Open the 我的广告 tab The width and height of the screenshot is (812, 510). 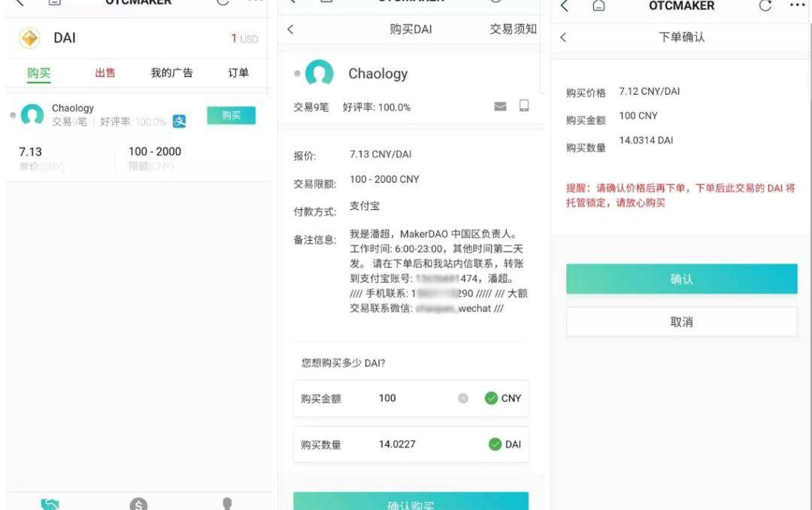tap(171, 73)
